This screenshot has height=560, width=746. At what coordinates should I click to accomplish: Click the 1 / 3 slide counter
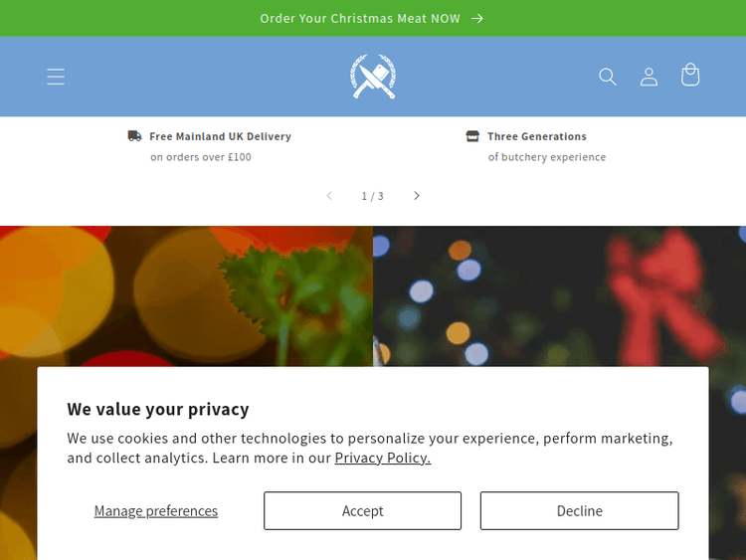click(372, 196)
